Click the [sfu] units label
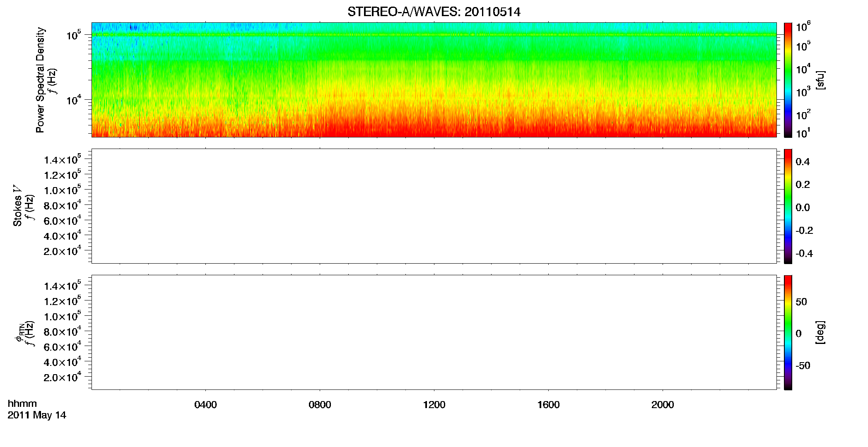 pos(820,80)
